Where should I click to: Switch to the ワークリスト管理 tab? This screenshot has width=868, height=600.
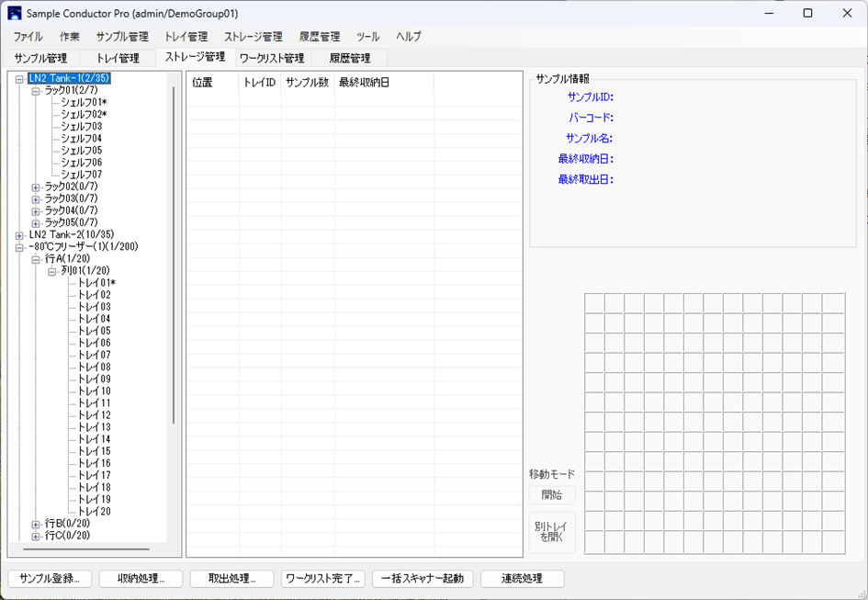point(271,58)
